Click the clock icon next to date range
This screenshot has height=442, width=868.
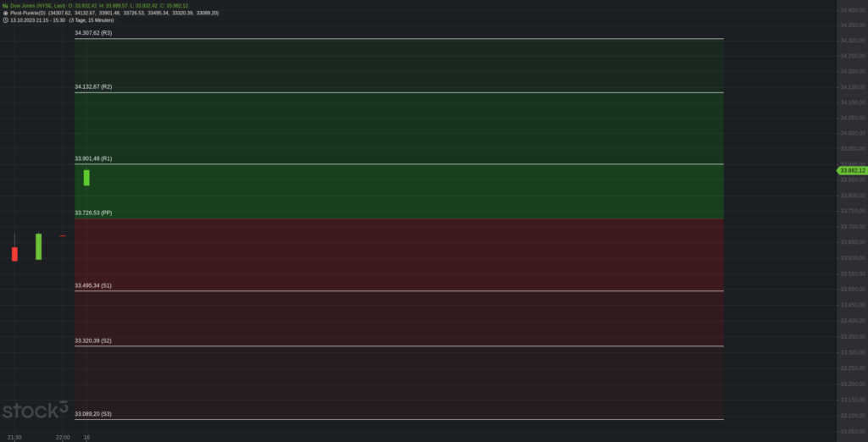[x=5, y=20]
